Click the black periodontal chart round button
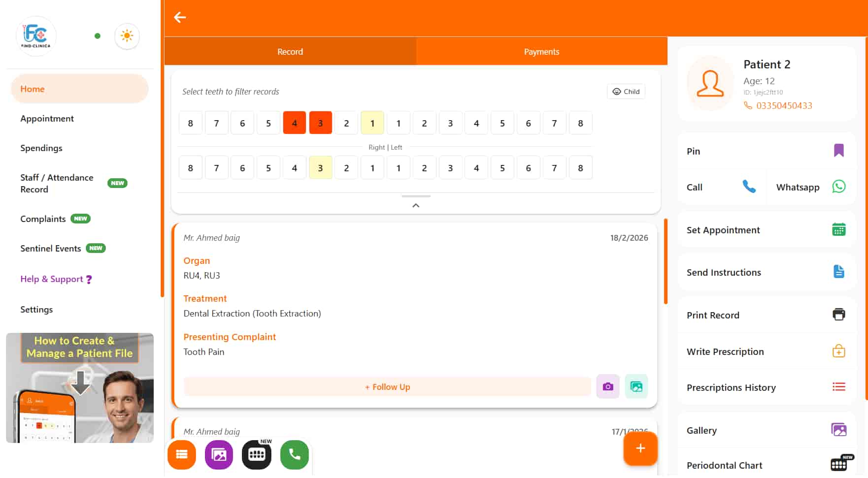Screen dimensions: 868x478 tap(257, 454)
